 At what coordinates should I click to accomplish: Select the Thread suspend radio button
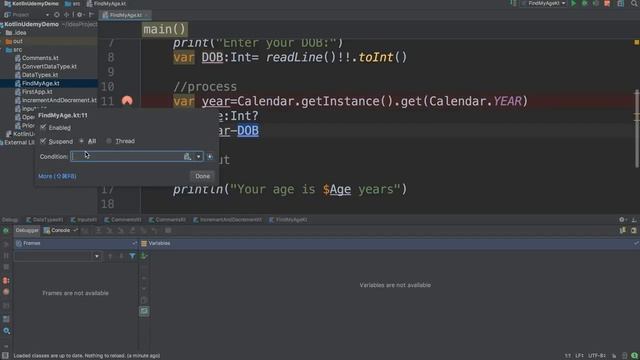(x=109, y=141)
